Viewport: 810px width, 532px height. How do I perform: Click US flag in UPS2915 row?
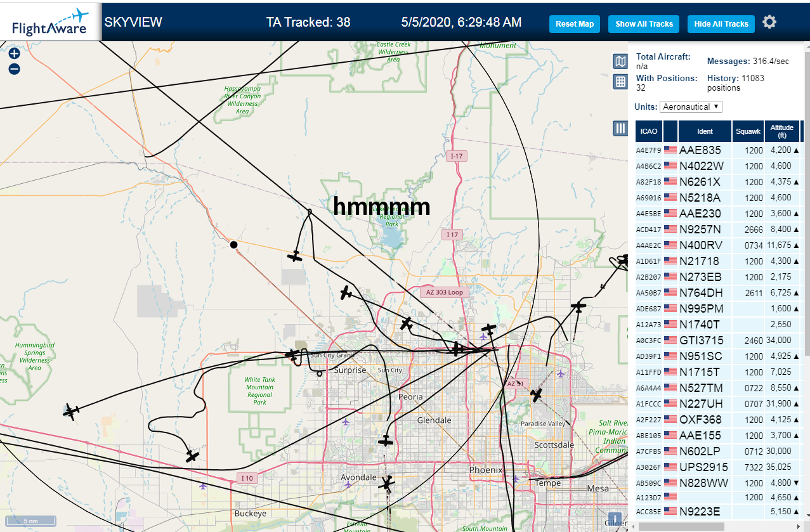pyautogui.click(x=670, y=467)
